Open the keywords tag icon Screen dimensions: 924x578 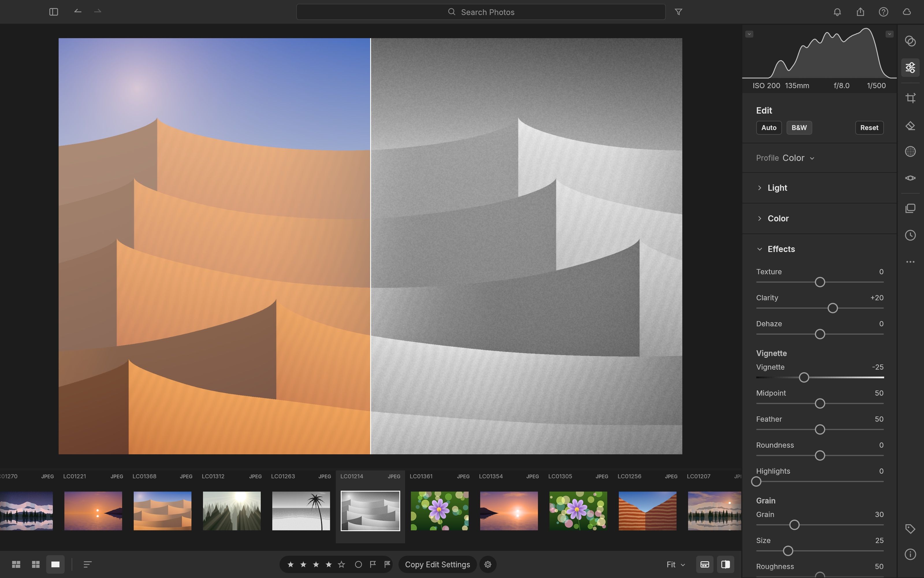click(910, 529)
